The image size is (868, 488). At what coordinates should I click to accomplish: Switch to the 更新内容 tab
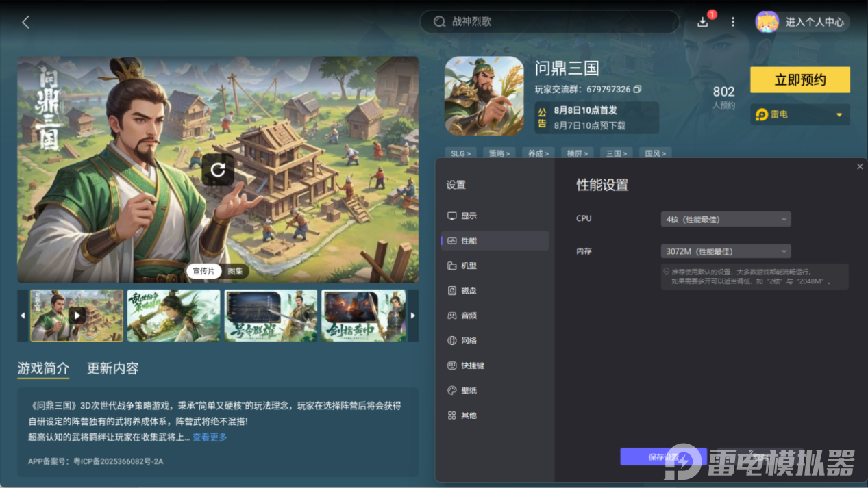(112, 368)
